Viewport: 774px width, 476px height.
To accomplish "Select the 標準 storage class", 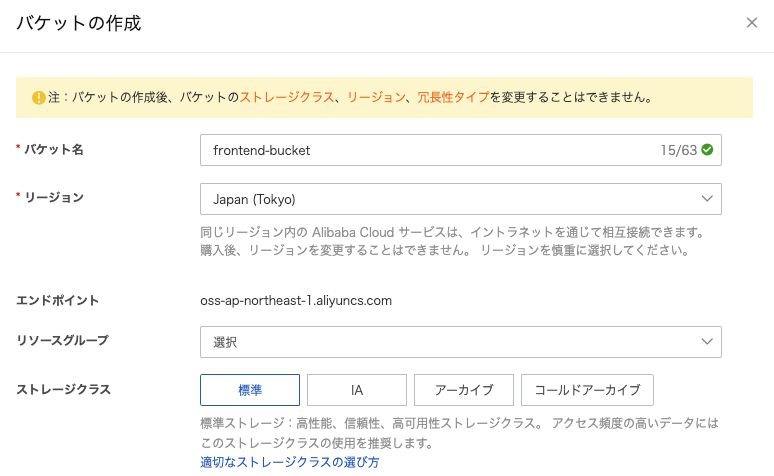I will click(250, 389).
